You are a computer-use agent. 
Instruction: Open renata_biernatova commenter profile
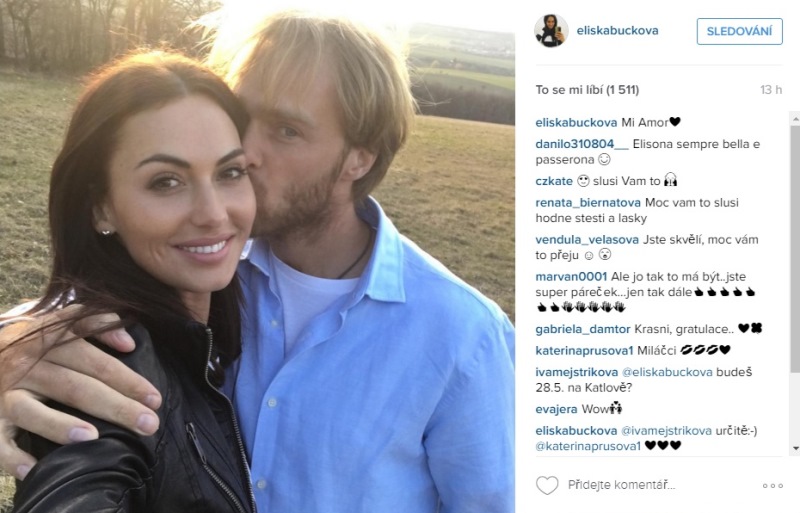click(x=588, y=203)
